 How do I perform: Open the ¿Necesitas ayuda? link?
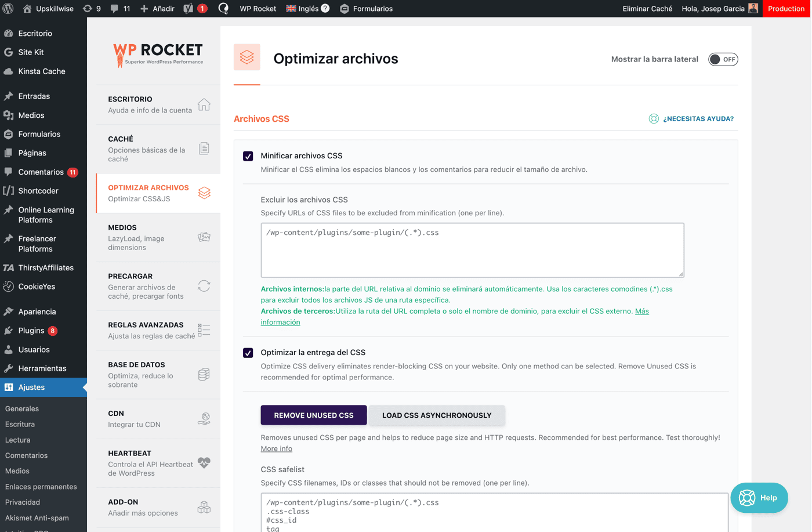[x=698, y=119]
